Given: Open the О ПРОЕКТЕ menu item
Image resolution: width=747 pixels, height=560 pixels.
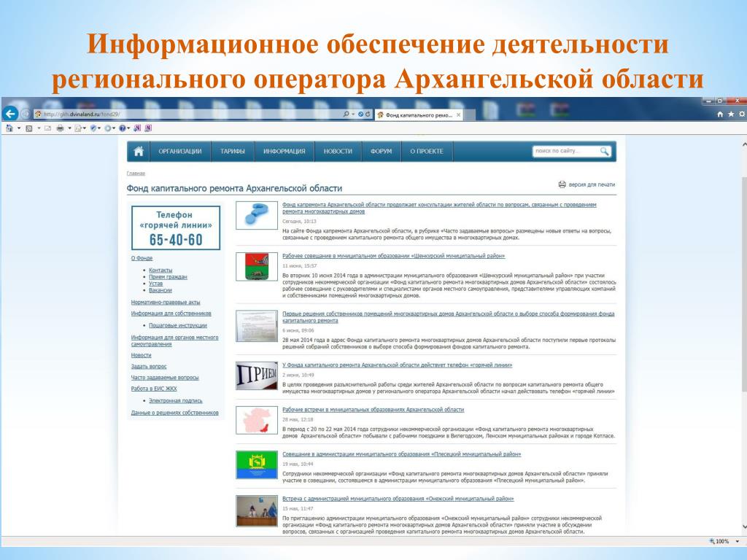Looking at the screenshot, I should [427, 152].
